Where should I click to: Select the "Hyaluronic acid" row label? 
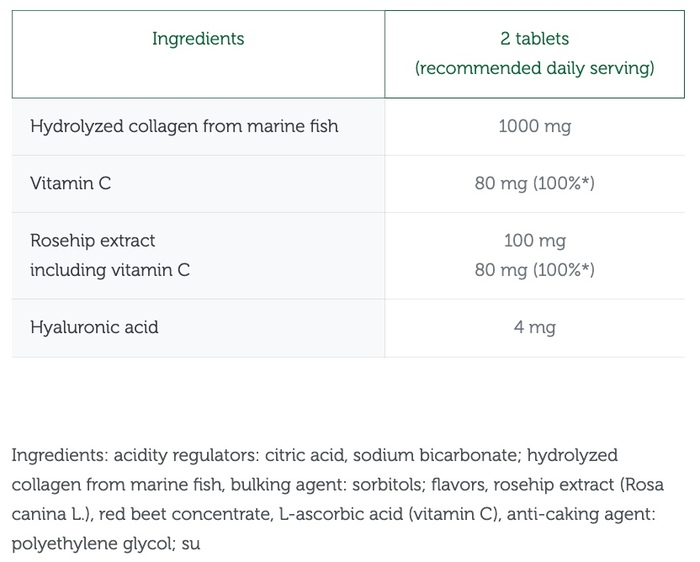(x=94, y=327)
